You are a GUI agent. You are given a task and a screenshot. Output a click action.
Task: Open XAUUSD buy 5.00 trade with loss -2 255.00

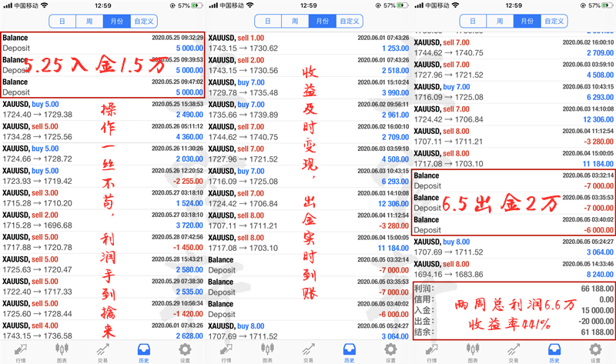[102, 176]
